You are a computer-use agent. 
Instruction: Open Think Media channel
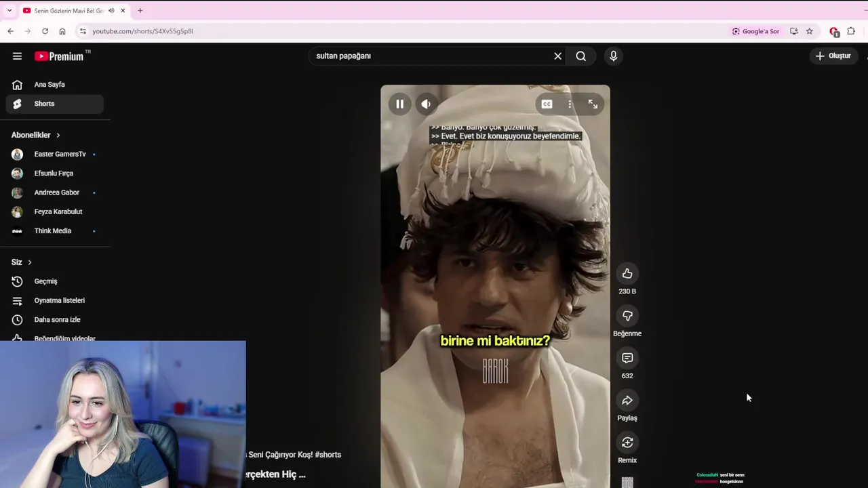tap(55, 231)
